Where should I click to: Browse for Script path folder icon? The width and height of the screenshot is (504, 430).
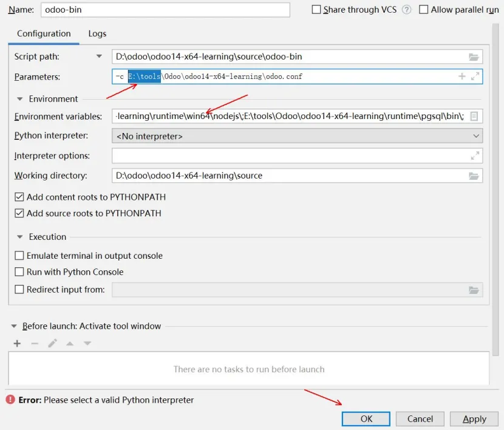coord(474,57)
